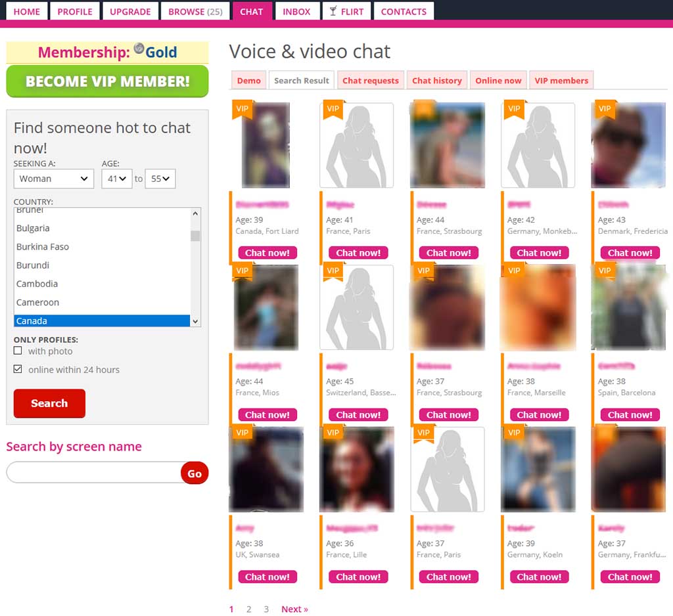673x616 pixels.
Task: Open the maximum age dropdown showing 55
Action: click(160, 179)
